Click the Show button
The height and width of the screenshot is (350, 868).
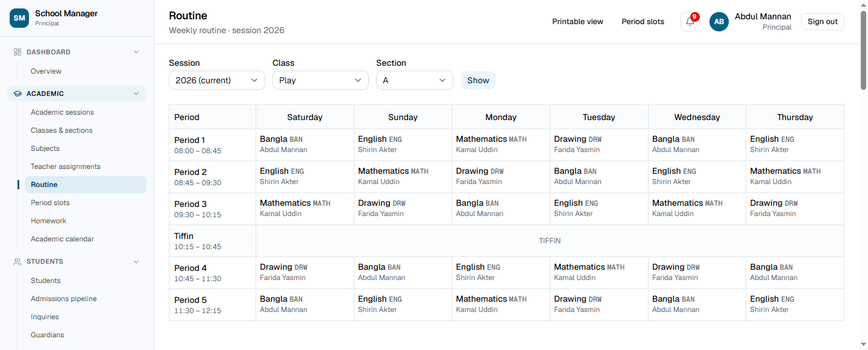coord(478,80)
